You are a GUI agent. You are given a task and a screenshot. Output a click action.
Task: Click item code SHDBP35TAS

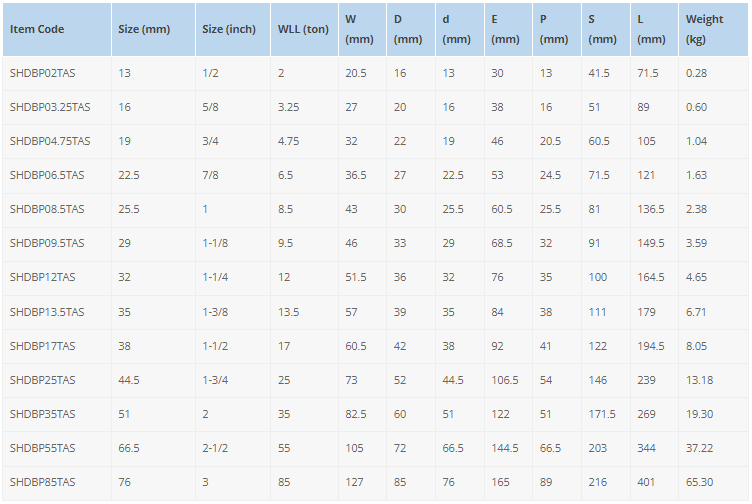point(42,415)
